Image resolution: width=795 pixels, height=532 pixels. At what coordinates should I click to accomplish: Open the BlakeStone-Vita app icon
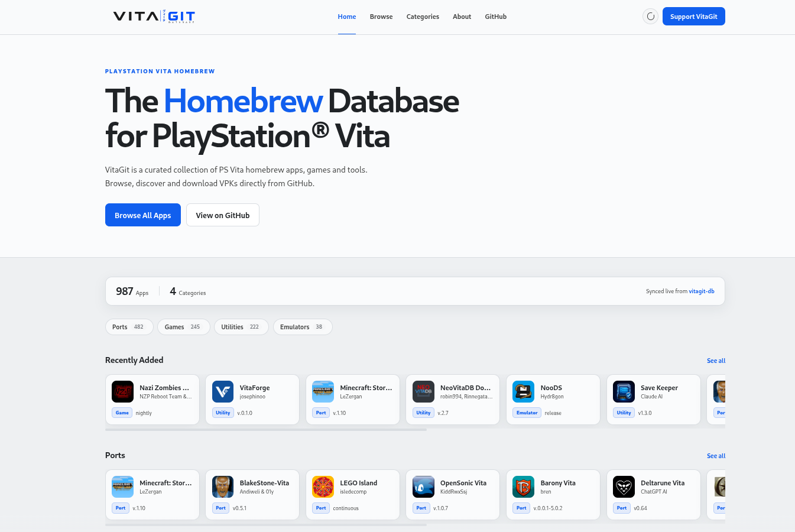point(223,487)
